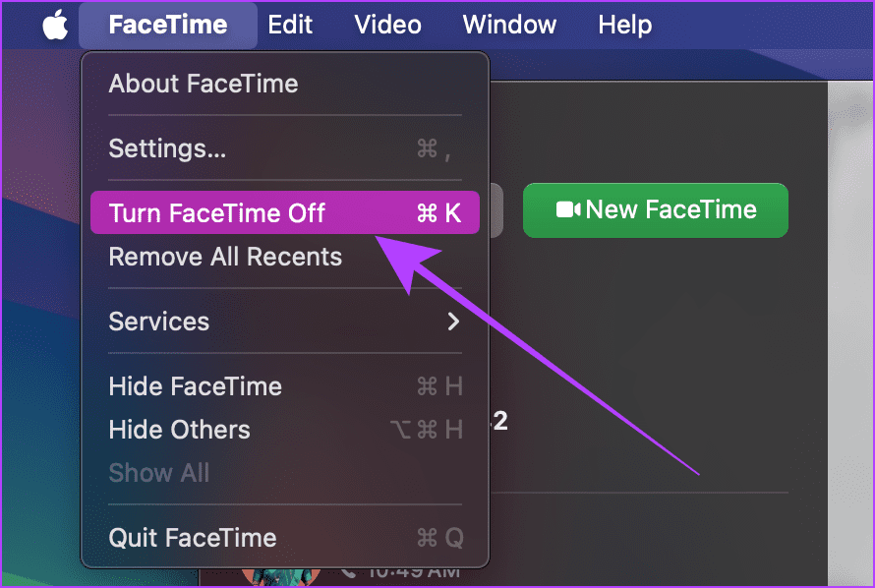Open the Window menu
The width and height of the screenshot is (875, 588).
click(x=508, y=25)
